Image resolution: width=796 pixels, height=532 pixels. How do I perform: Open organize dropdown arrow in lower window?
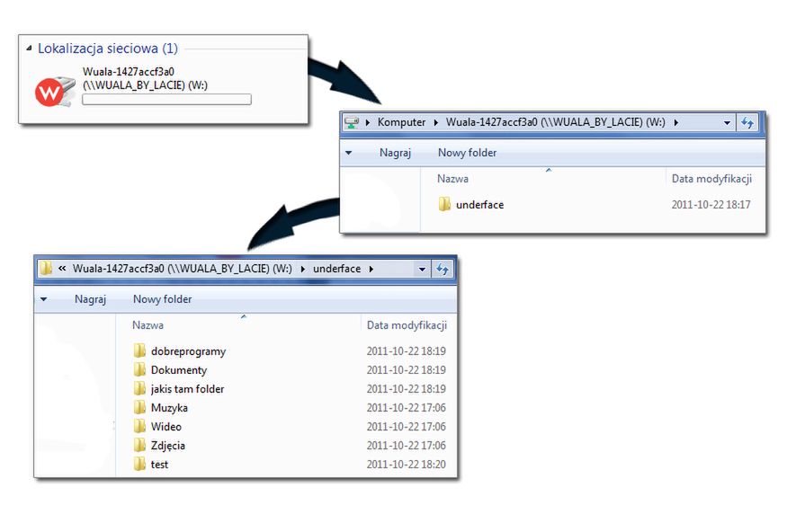click(44, 299)
